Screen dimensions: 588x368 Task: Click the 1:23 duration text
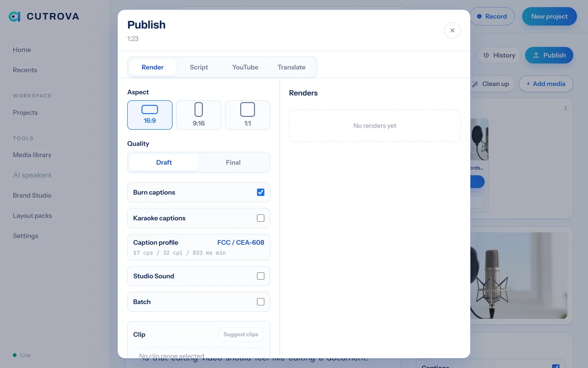pos(133,39)
